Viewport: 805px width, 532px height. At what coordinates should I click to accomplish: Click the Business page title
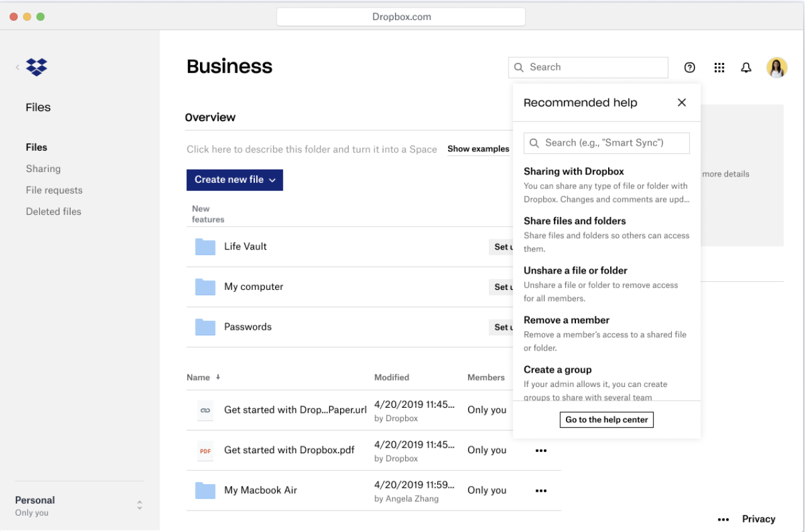pyautogui.click(x=230, y=66)
